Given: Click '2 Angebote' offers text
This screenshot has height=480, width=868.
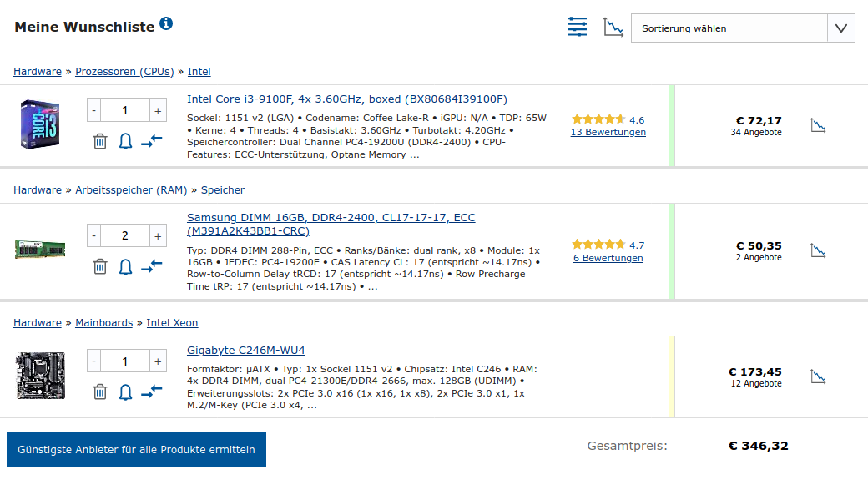Looking at the screenshot, I should tap(759, 257).
